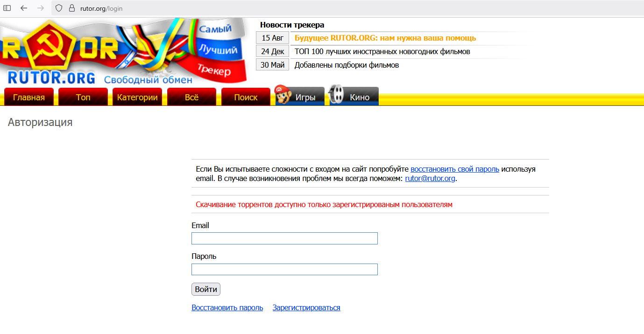
Task: Click the 'Новости трекера' heading
Action: (292, 25)
